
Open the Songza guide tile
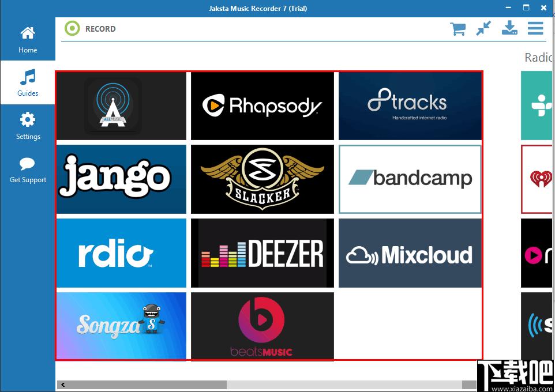(x=121, y=326)
